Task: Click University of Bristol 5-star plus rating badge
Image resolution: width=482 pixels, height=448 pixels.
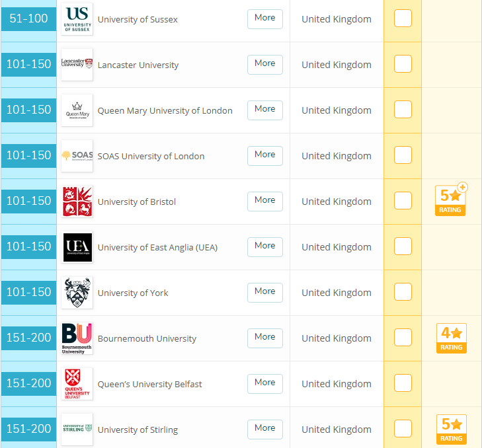Action: [x=451, y=201]
